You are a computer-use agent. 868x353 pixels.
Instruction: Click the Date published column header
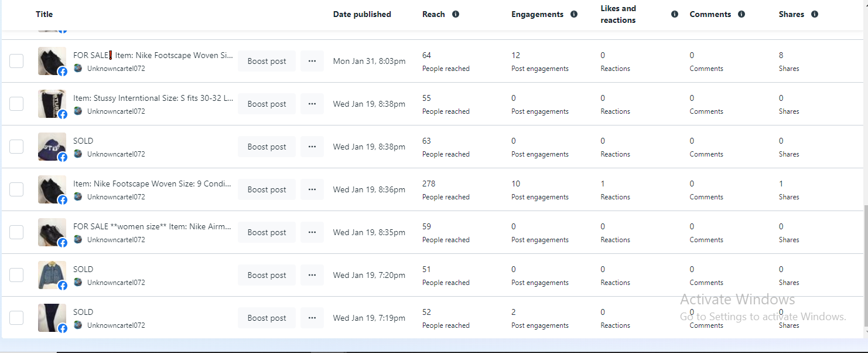(362, 14)
